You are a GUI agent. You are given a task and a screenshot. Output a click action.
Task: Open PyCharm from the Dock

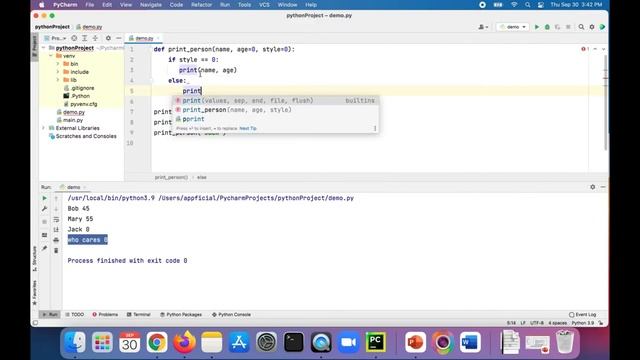(376, 342)
